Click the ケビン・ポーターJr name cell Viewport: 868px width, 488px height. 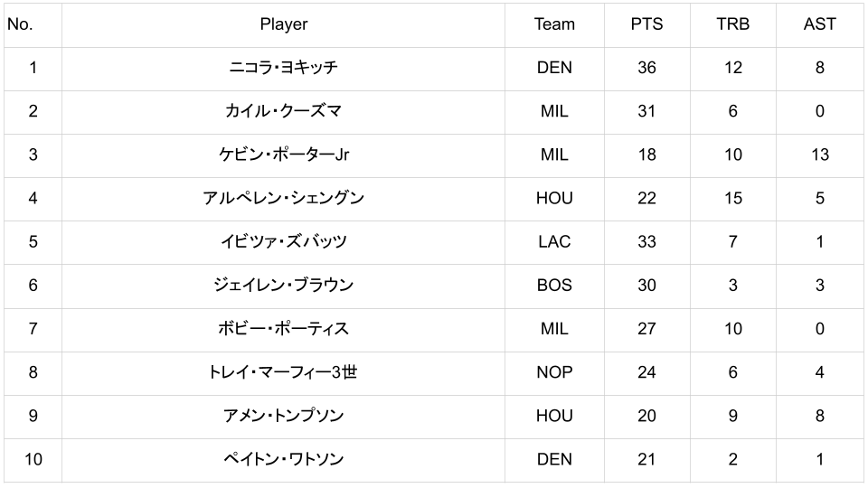[283, 155]
